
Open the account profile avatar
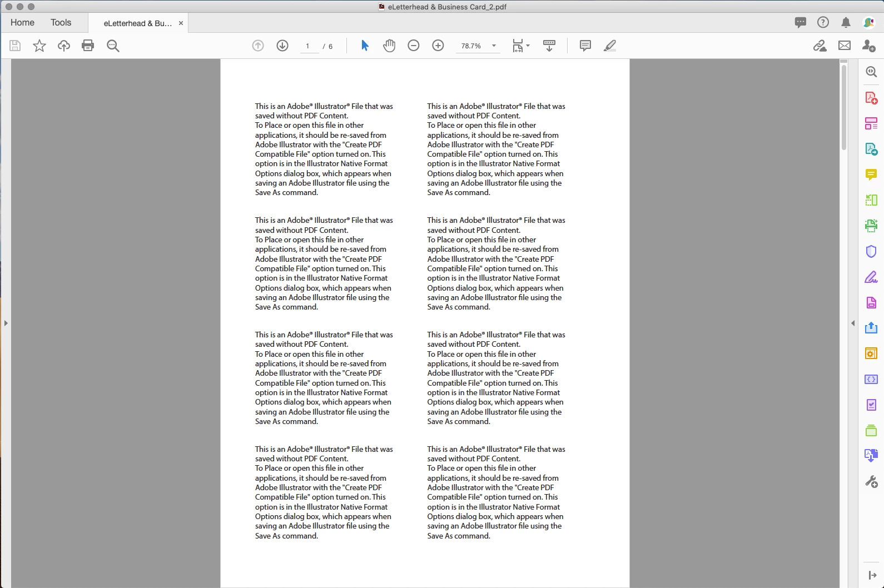pos(868,22)
